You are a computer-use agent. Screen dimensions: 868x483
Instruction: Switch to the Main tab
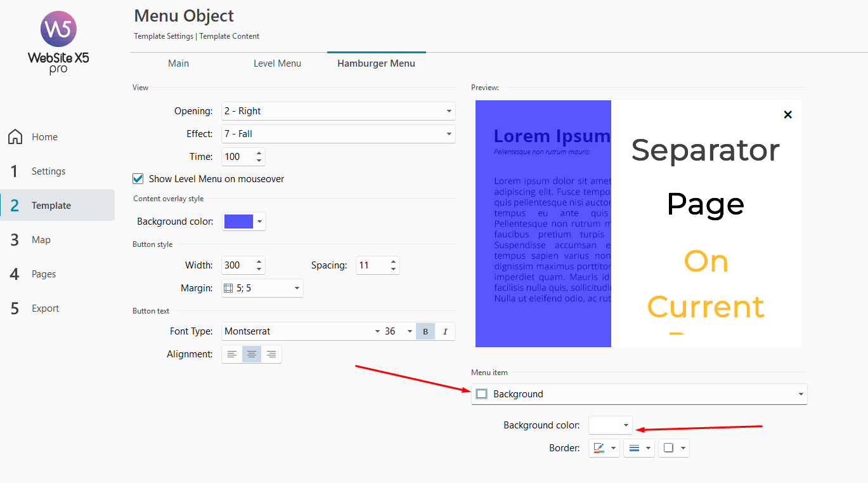178,63
